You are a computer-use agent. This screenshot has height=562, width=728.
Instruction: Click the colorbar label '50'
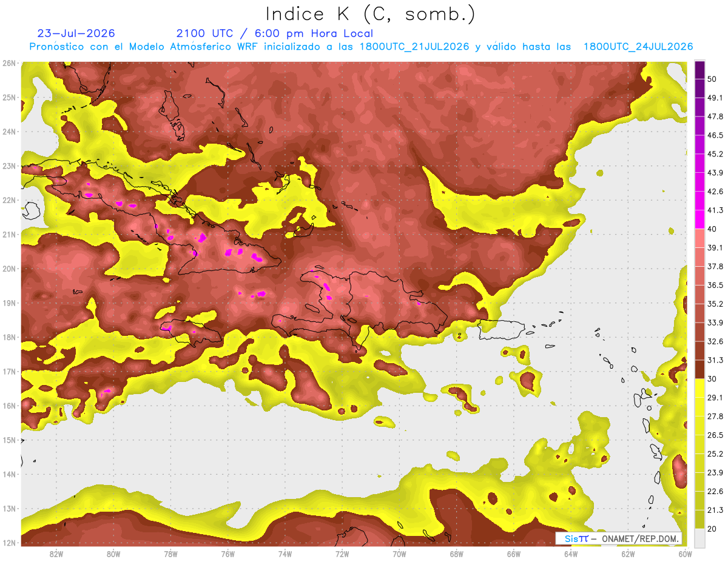[712, 79]
